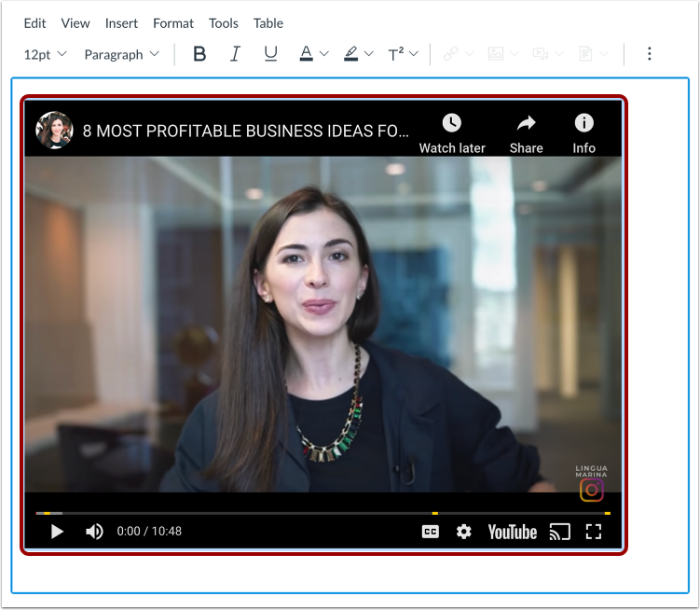Open the more toolbar options menu
700x610 pixels.
coord(649,54)
